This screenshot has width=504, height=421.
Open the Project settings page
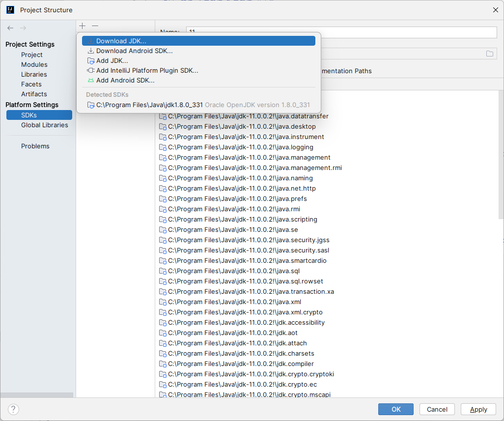(x=32, y=55)
